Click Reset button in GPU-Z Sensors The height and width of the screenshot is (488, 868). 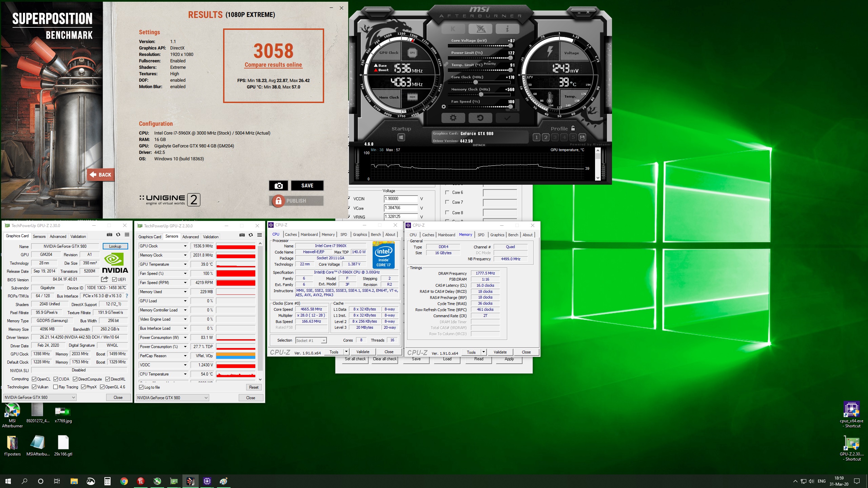click(254, 387)
